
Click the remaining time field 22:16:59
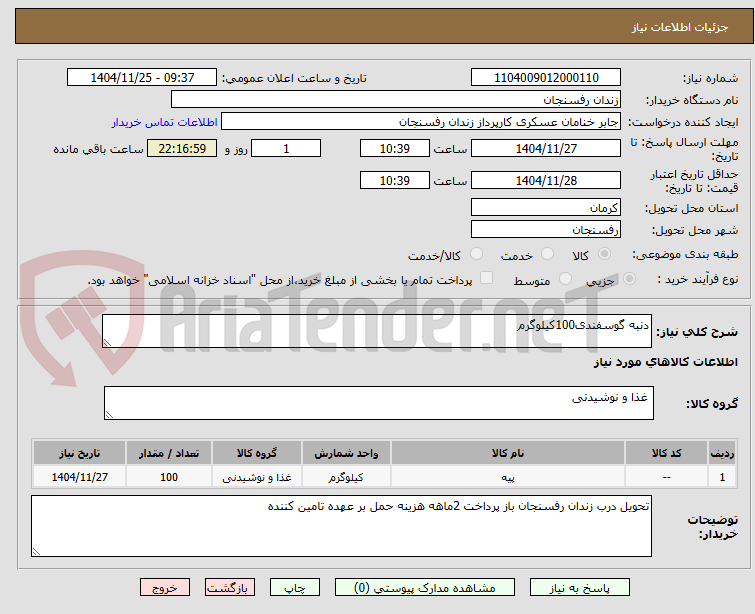(182, 148)
